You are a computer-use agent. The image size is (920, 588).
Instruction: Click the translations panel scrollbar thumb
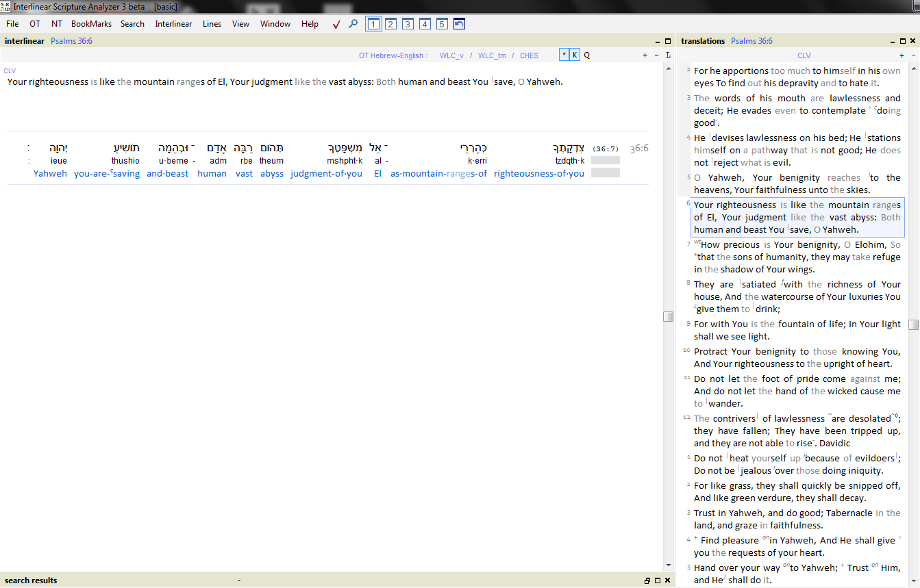click(914, 324)
